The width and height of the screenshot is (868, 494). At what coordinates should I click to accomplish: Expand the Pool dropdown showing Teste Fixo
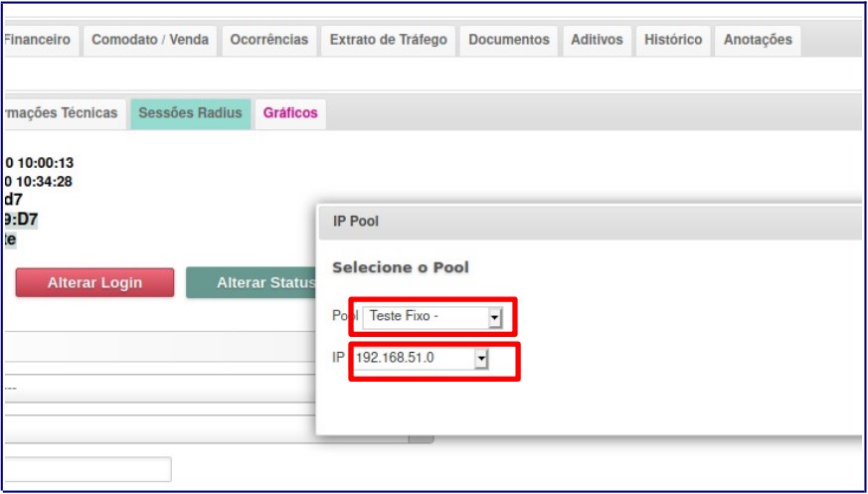tap(435, 317)
